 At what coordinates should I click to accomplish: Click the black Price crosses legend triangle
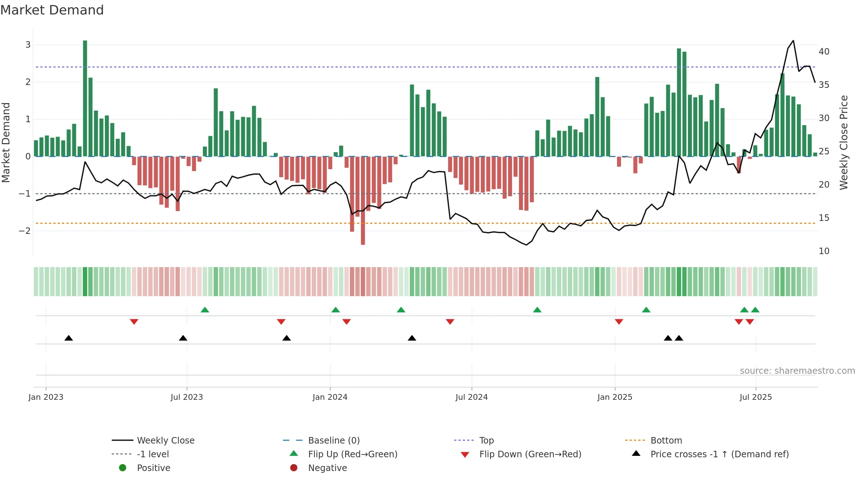point(636,453)
